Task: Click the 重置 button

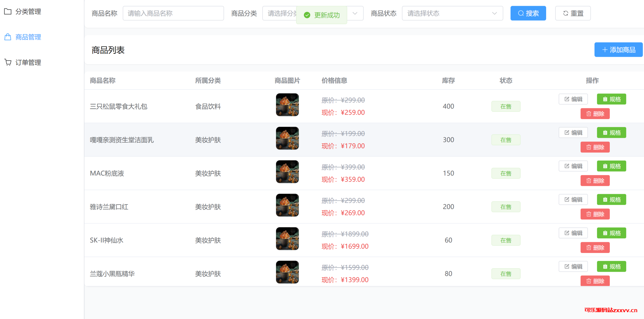Action: coord(573,13)
